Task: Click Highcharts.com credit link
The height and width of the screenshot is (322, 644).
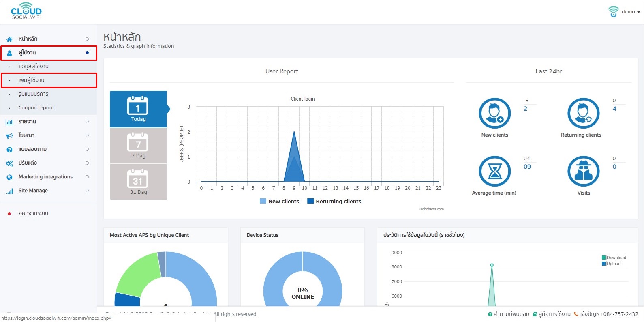Action: 431,209
